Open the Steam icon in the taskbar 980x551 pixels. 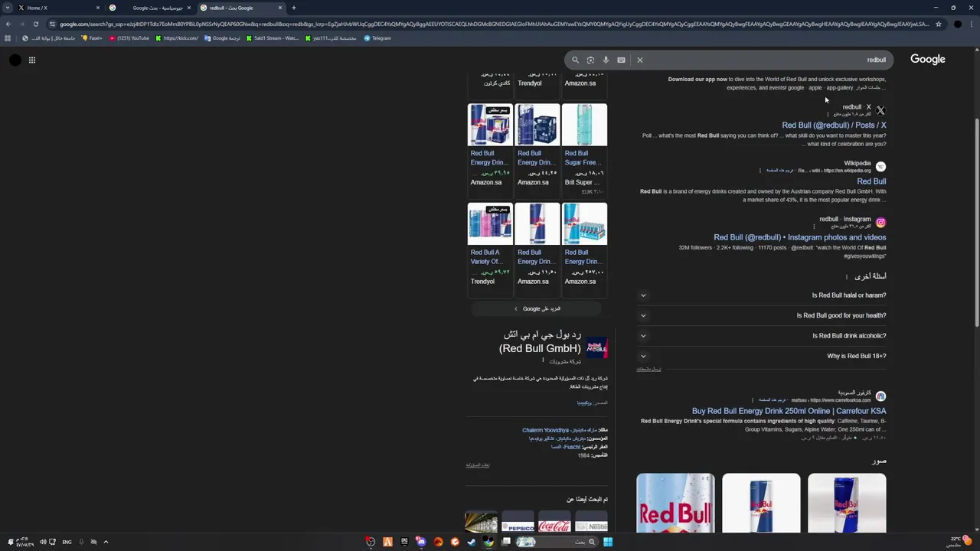pos(472,542)
